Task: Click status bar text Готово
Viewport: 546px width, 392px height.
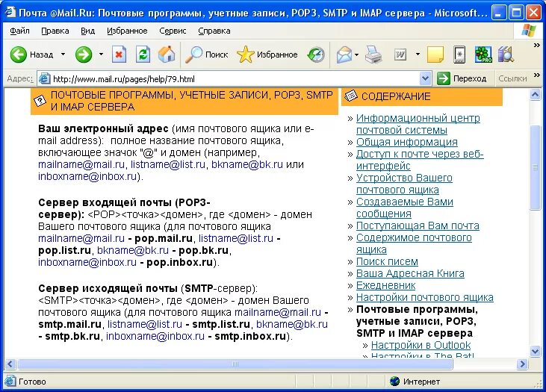Action: pyautogui.click(x=32, y=382)
